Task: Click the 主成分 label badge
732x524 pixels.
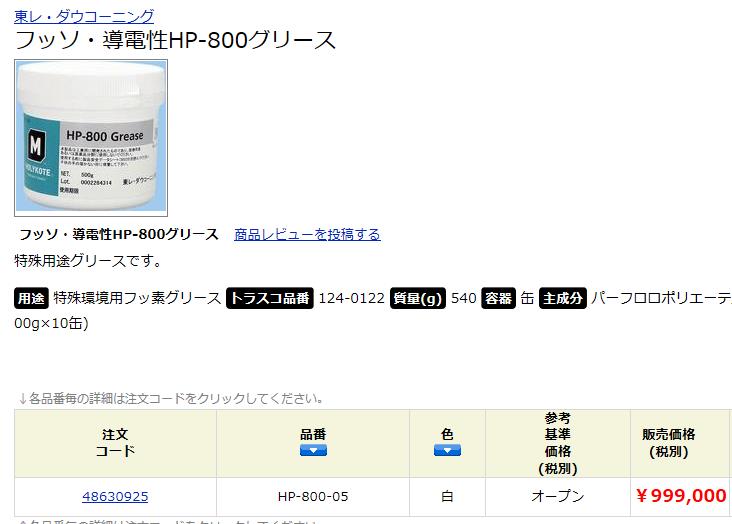Action: 563,298
